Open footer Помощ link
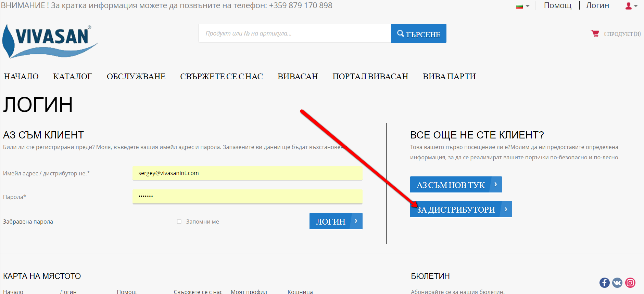 pyautogui.click(x=127, y=292)
